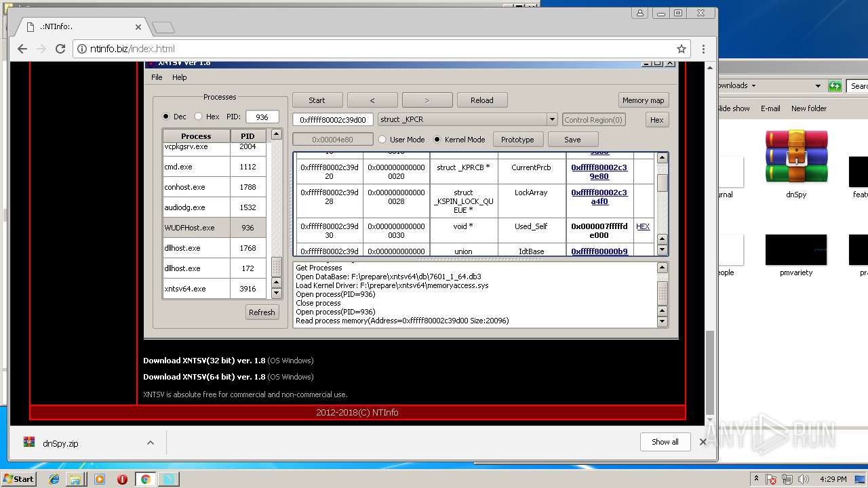This screenshot has width=868, height=488.
Task: Click the Hex button beside Control Region
Action: pos(656,119)
